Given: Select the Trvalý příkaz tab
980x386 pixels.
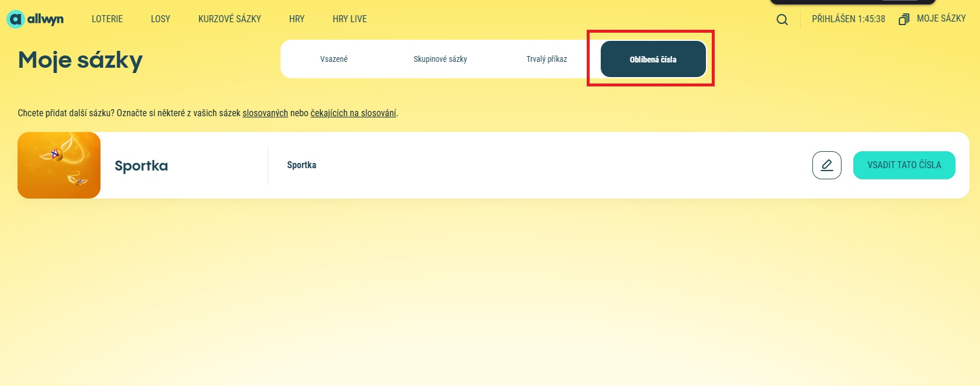Looking at the screenshot, I should coord(546,59).
